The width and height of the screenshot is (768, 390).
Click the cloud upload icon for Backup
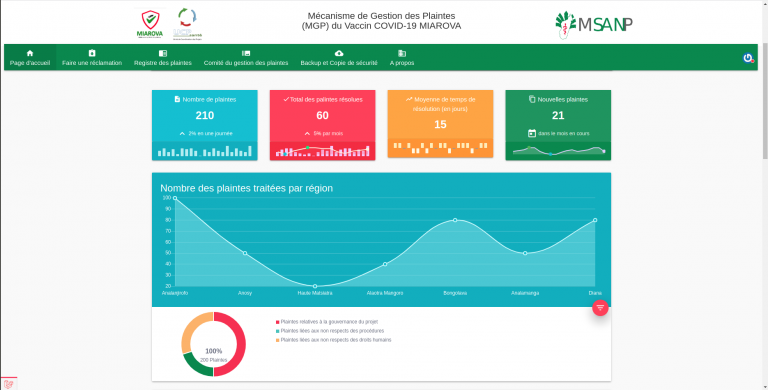tap(339, 53)
